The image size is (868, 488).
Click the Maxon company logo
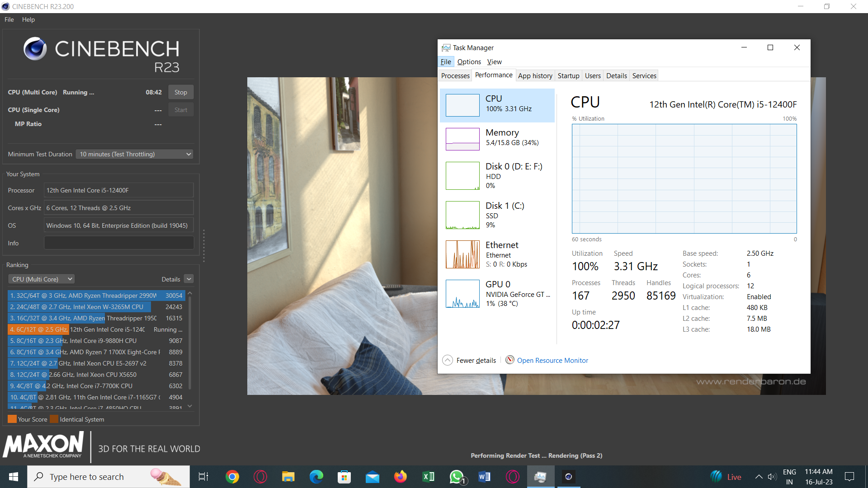[43, 445]
